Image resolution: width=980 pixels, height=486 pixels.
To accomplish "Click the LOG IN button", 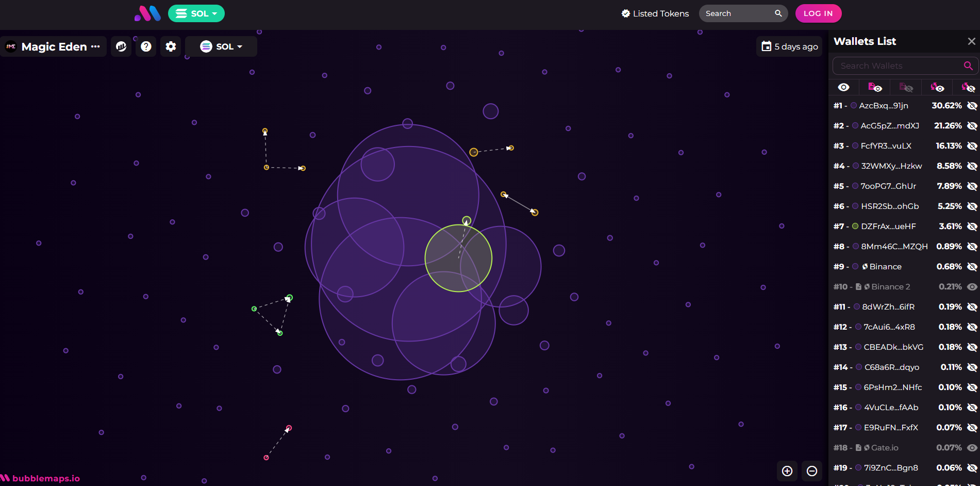I will click(818, 13).
